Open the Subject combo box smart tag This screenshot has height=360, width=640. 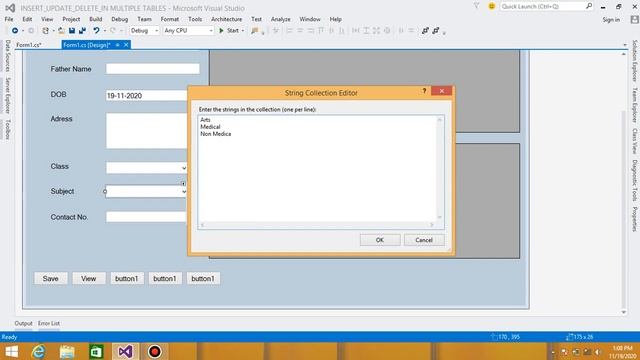(x=183, y=184)
